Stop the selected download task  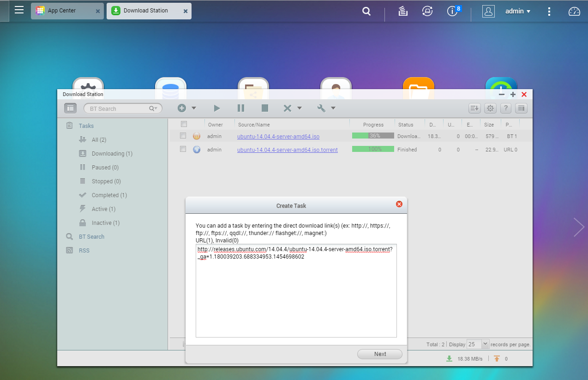(265, 108)
